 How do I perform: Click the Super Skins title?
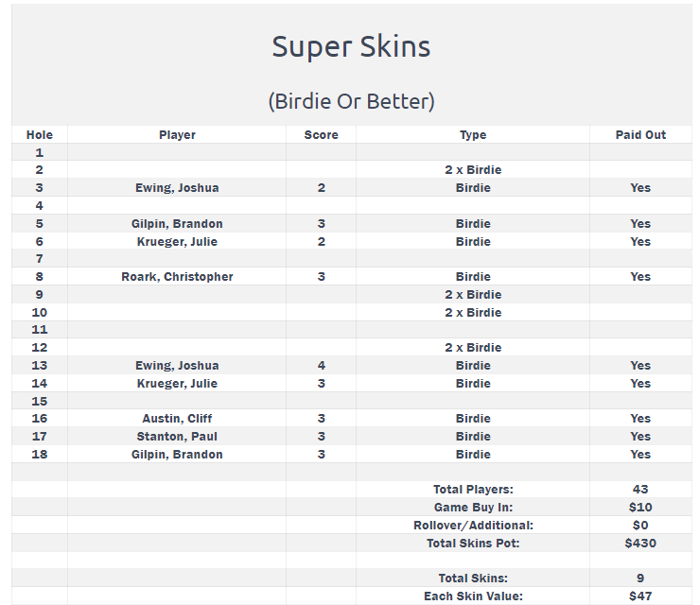[x=351, y=46]
